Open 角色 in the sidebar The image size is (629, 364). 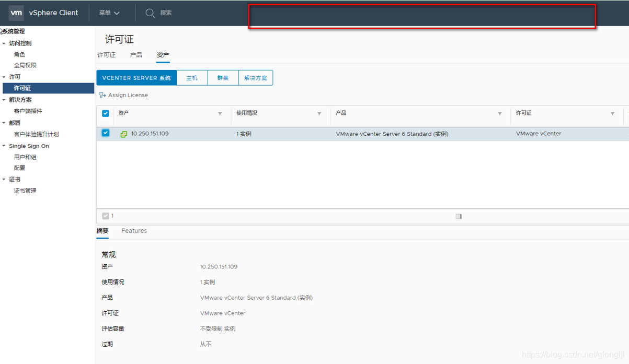19,54
